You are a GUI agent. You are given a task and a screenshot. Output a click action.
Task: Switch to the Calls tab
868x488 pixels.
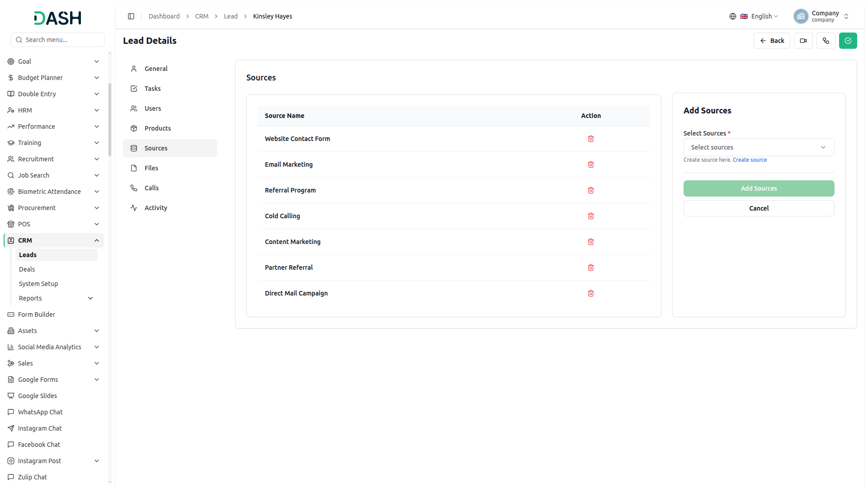170,188
